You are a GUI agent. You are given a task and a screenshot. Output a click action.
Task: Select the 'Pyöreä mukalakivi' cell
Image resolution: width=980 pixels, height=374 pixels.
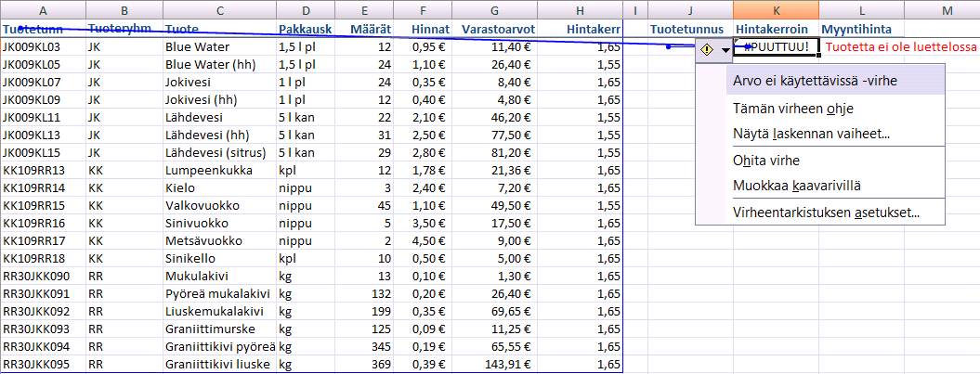[x=220, y=293]
